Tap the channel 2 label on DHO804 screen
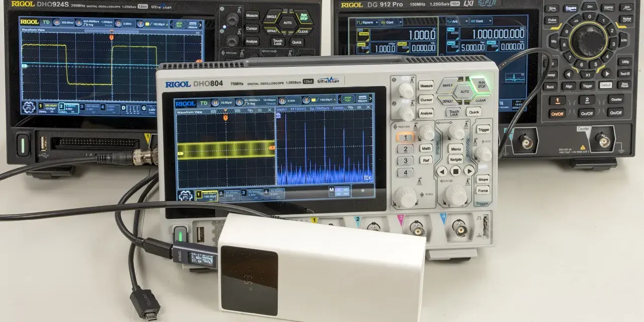This screenshot has width=644, height=322. (x=222, y=193)
